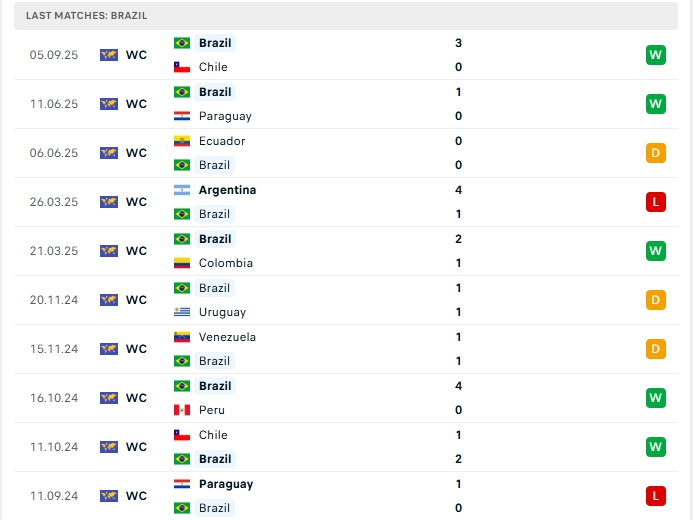The image size is (693, 520).
Task: Click the date 15.11.24 of Venezuela match
Action: coord(54,349)
